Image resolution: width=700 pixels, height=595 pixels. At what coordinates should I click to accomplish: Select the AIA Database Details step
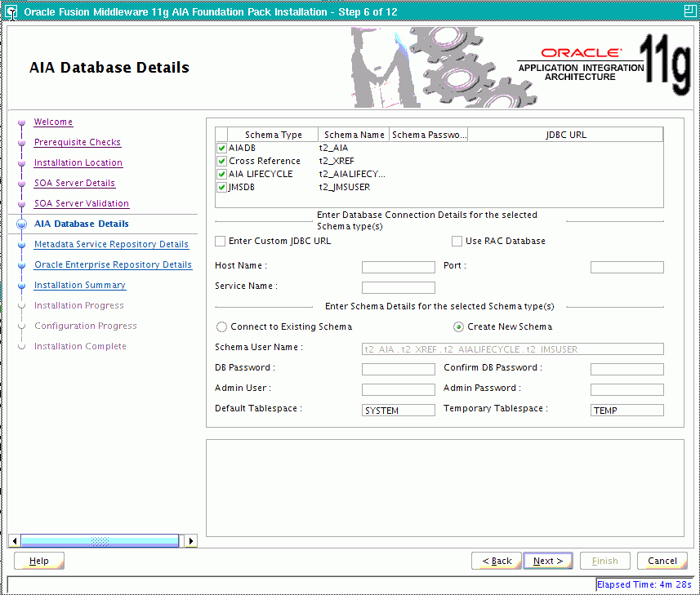point(81,224)
